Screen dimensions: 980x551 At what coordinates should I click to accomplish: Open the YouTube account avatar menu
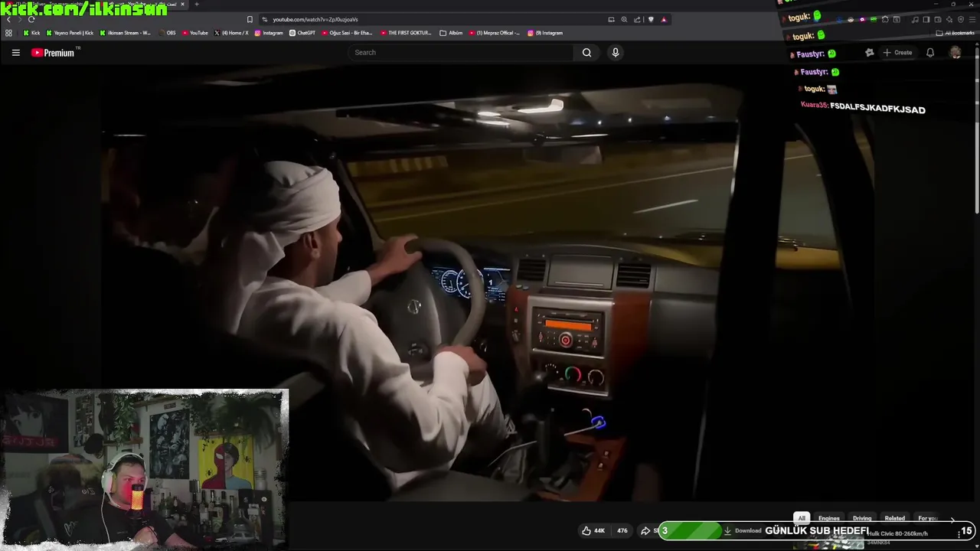click(x=955, y=53)
